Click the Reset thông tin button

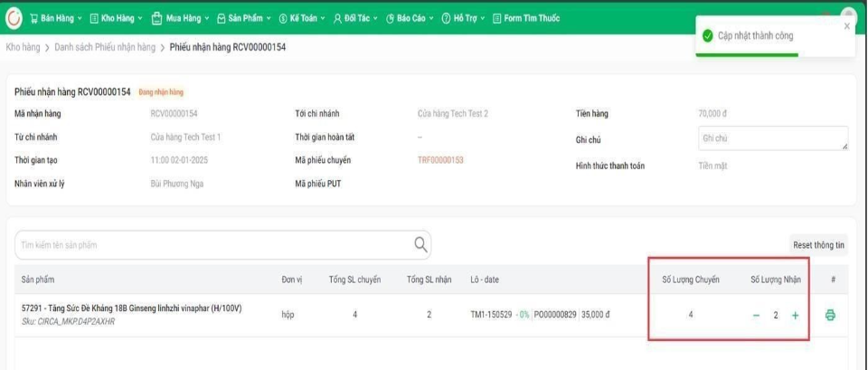click(x=818, y=245)
